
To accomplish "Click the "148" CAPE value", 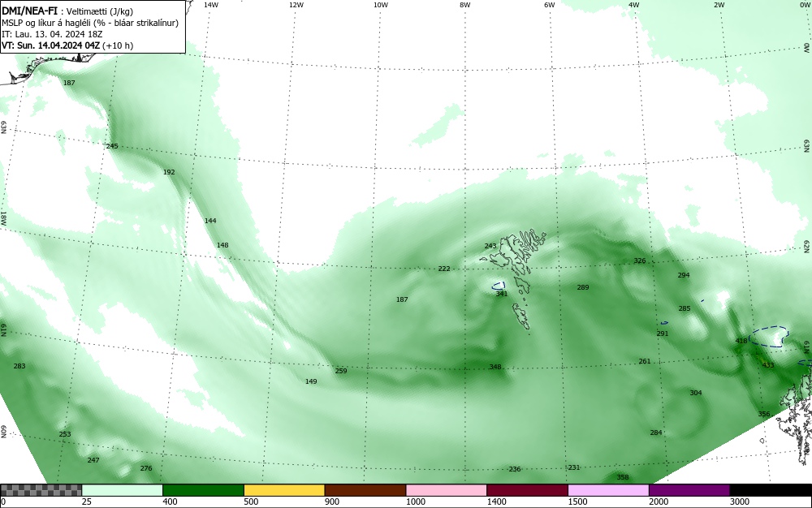I will (x=222, y=245).
